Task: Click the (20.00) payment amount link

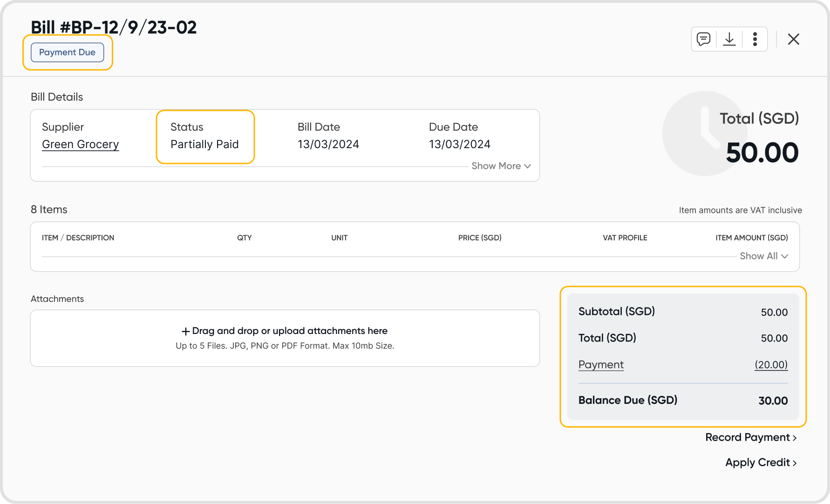Action: coord(771,365)
